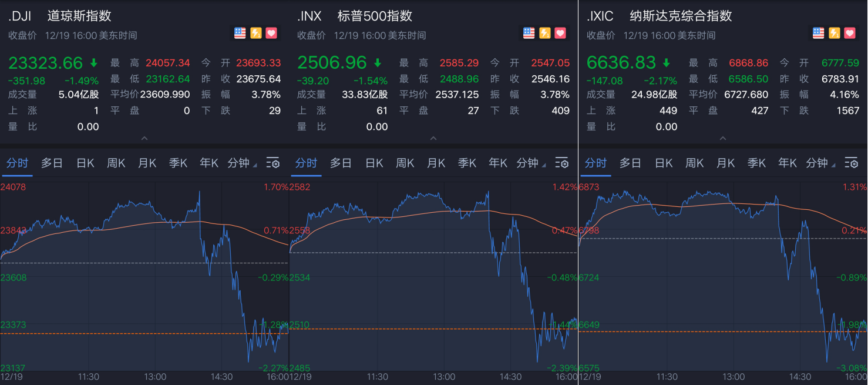Switch to 多日 tab in the .INX chart

point(341,163)
